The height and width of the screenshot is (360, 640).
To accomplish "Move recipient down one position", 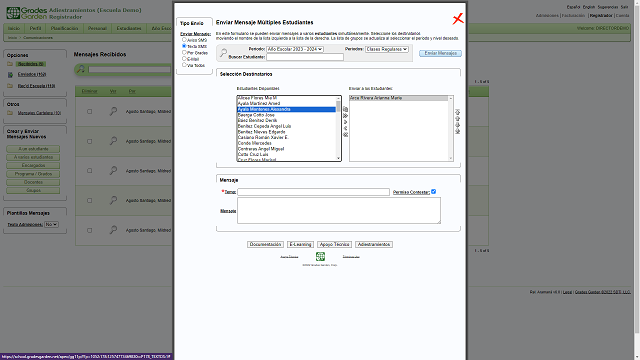I will pos(458,125).
